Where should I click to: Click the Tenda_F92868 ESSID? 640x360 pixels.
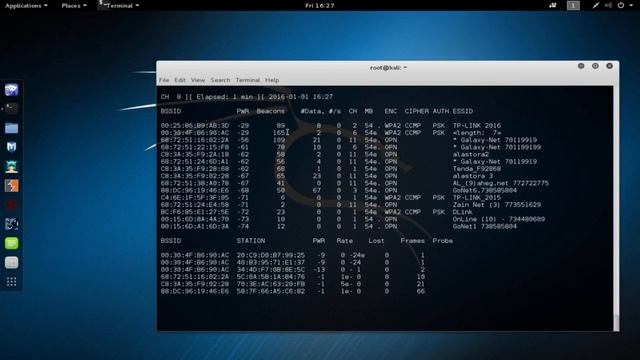[477, 169]
